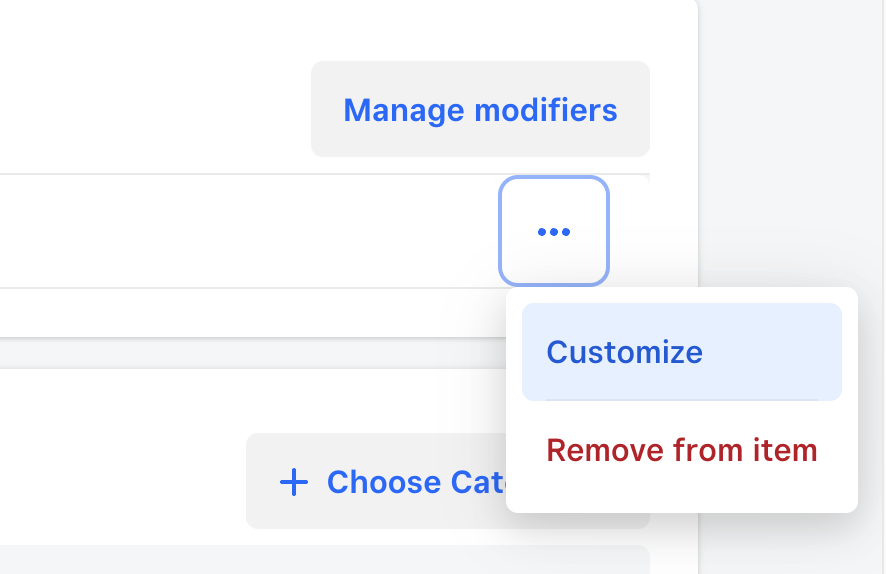Click the Choose Category label text
The height and width of the screenshot is (574, 886).
(x=412, y=482)
